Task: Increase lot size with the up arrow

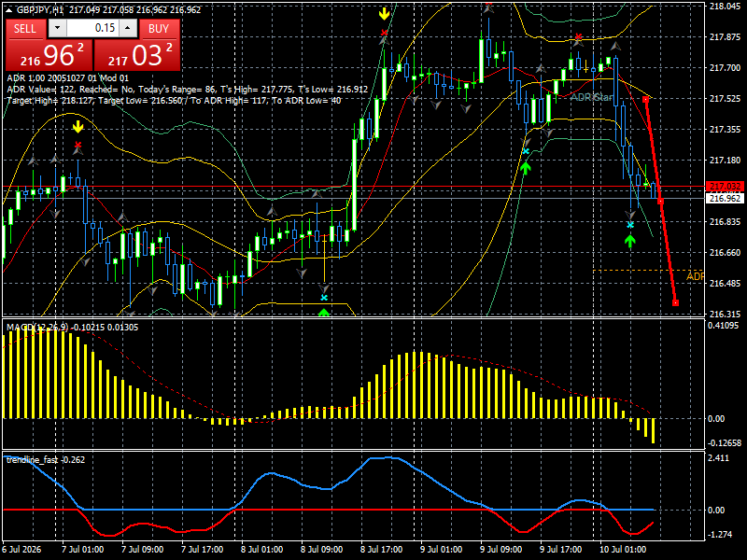Action: (128, 28)
